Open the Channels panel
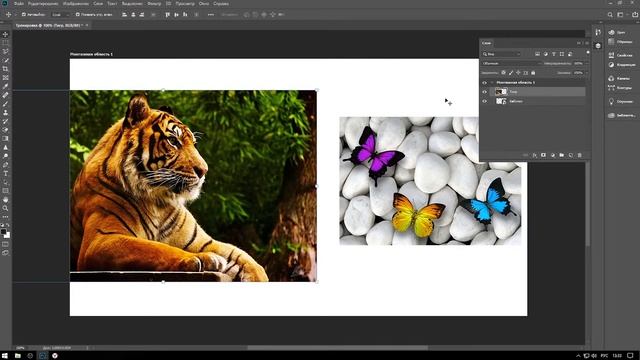640x360 pixels. [619, 78]
